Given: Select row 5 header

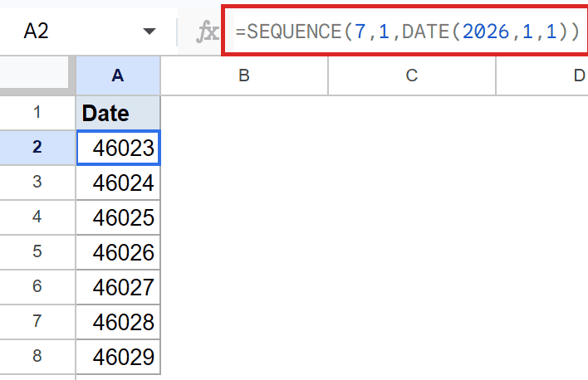Looking at the screenshot, I should click(37, 252).
